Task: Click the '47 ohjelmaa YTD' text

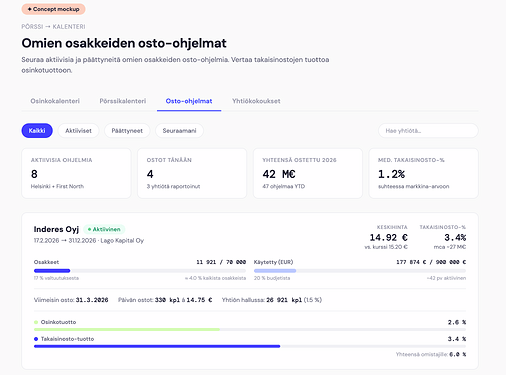Action: coord(284,186)
